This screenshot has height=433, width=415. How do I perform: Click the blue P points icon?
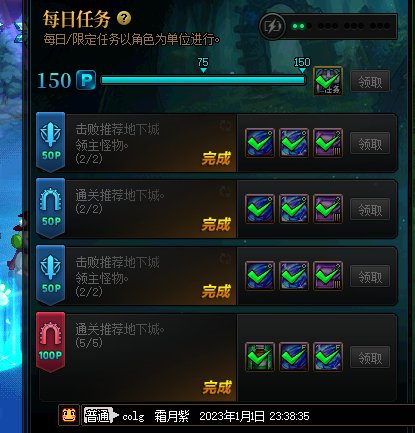86,80
